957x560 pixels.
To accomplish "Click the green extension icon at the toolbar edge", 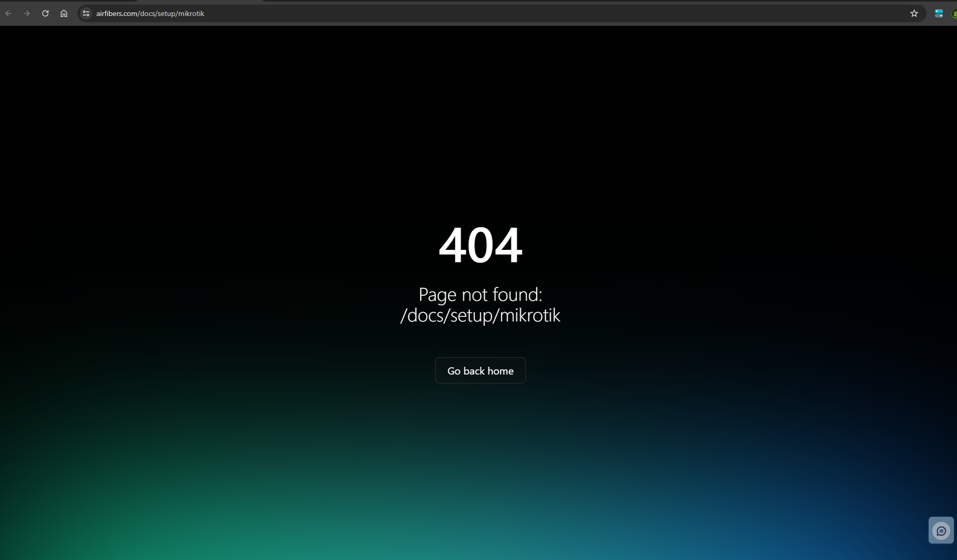I will click(954, 13).
